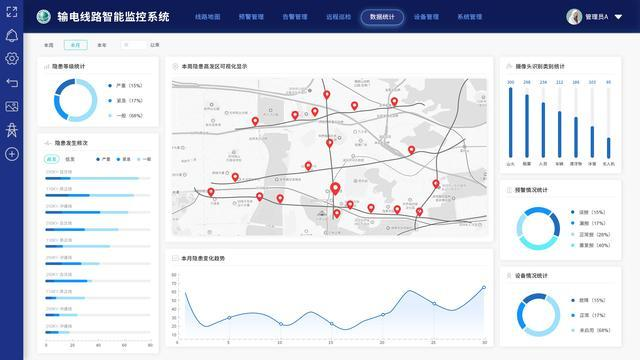Viewport: 640px width, 360px height.
Task: Select the highlighted 数据统计 tab
Action: [x=382, y=17]
